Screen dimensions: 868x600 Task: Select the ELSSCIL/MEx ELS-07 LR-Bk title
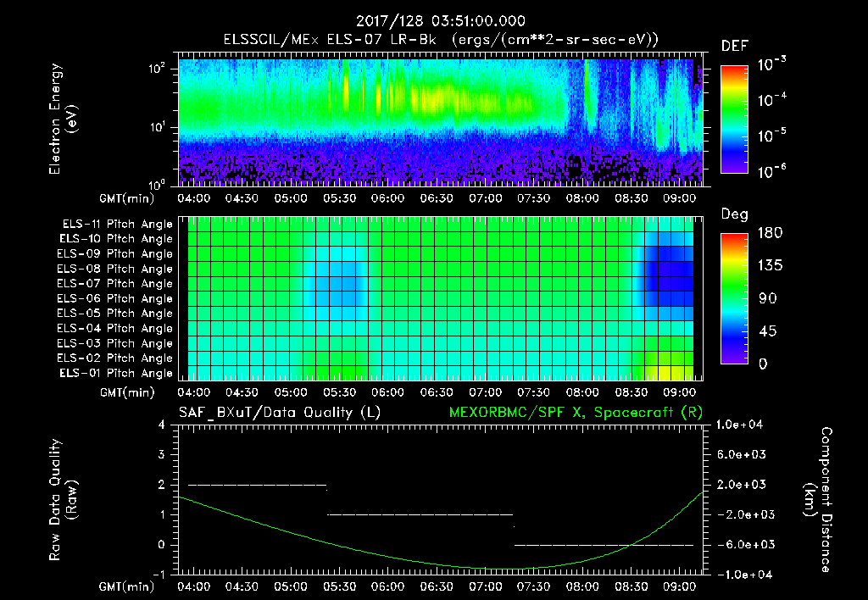330,40
